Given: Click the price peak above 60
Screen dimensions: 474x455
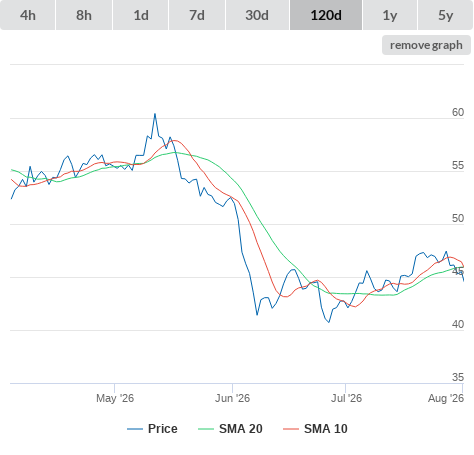Looking at the screenshot, I should coord(155,114).
